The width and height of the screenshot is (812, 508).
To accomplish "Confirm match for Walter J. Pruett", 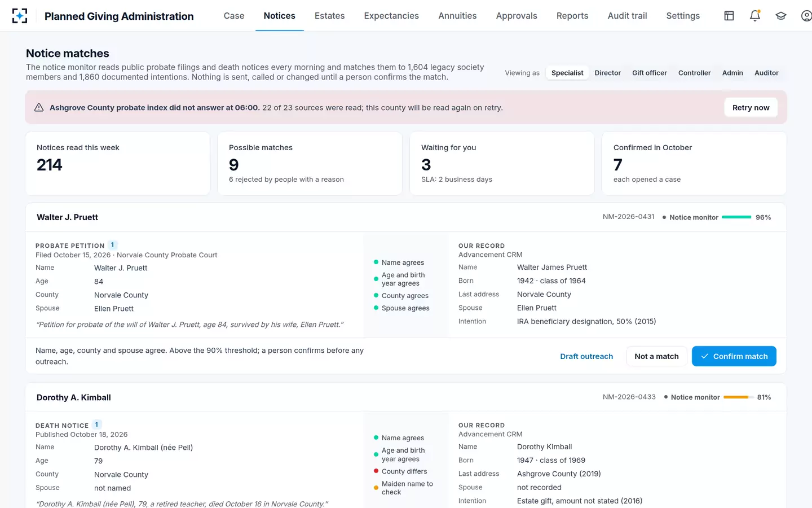I will (734, 356).
